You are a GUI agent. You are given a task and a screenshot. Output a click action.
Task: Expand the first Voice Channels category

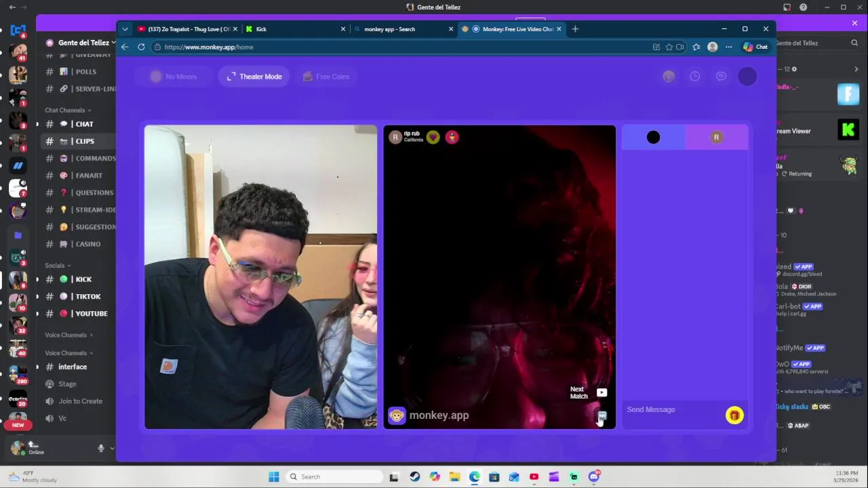pos(68,335)
